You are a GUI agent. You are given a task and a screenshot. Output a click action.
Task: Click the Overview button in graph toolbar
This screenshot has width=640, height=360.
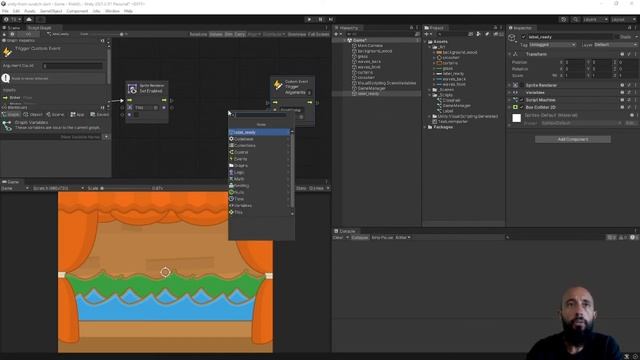point(297,34)
